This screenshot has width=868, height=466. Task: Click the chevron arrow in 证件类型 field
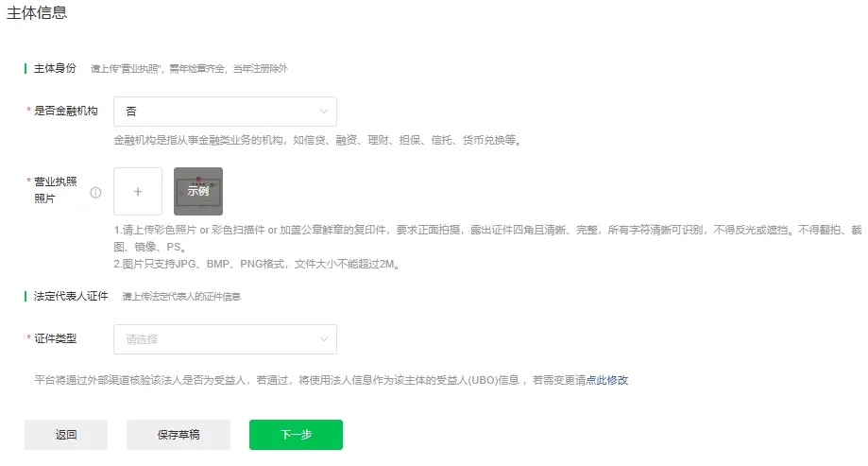click(x=324, y=339)
